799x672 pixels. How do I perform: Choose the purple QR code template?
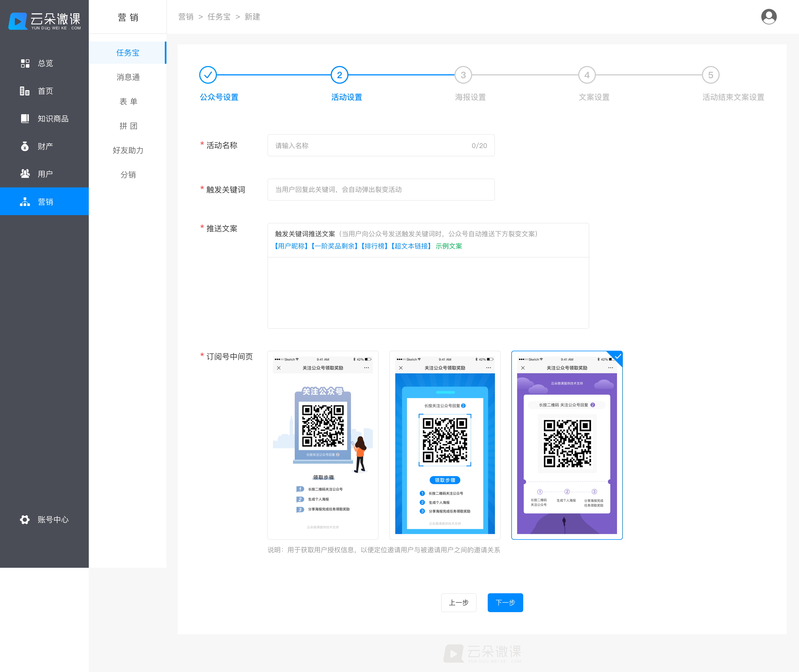tap(567, 445)
